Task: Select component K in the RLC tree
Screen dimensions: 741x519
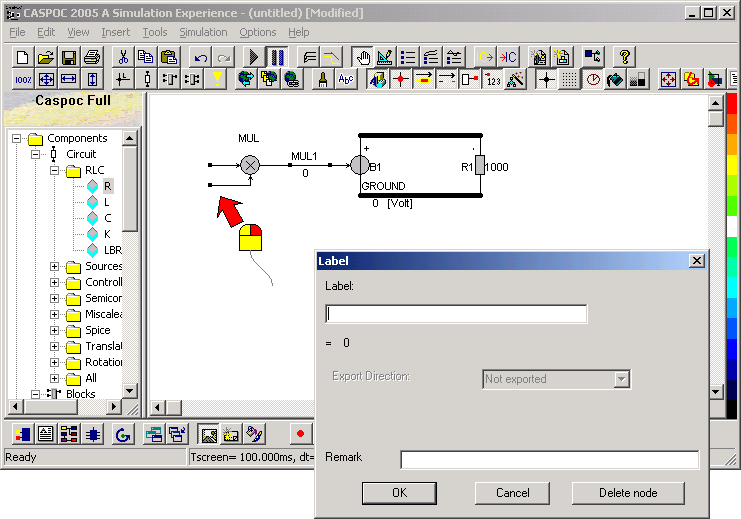Action: (107, 234)
